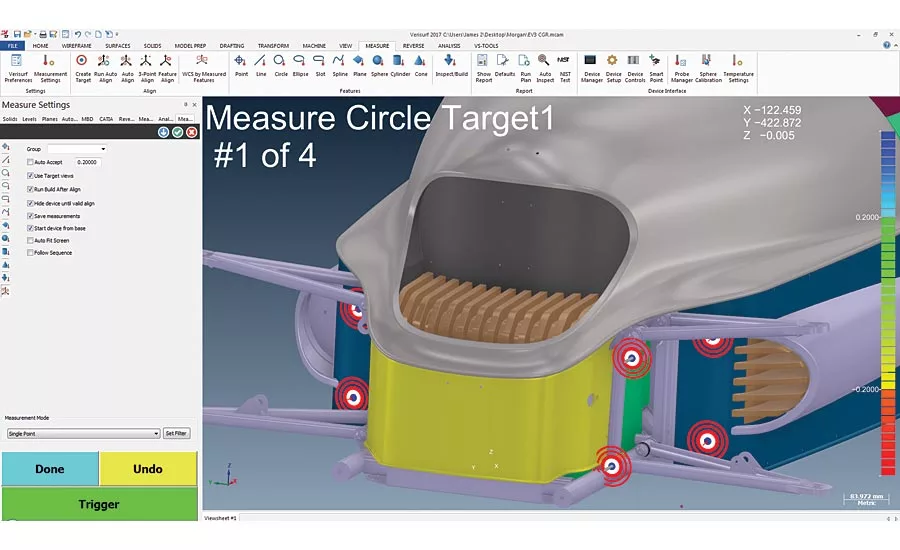Switch to the WIREFRAME ribbon tab

click(76, 45)
